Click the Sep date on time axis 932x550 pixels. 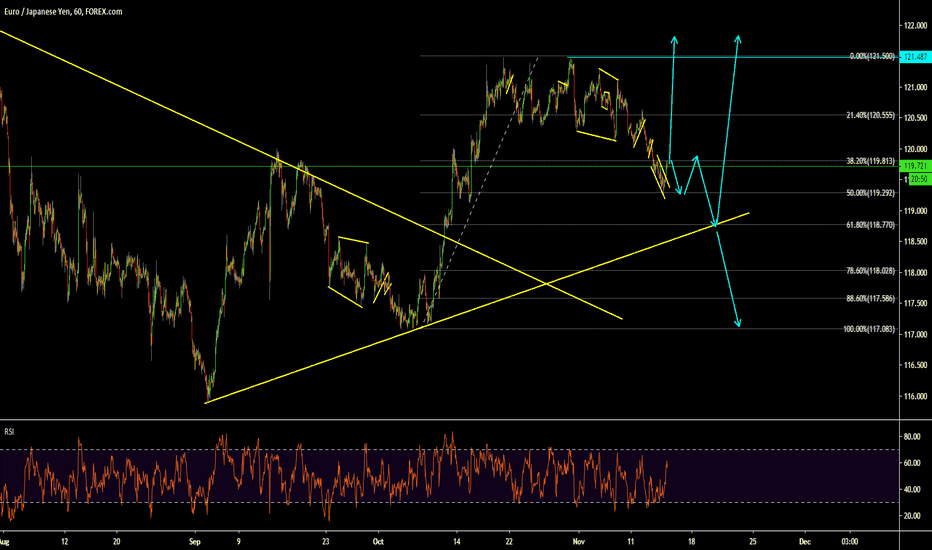coord(195,542)
